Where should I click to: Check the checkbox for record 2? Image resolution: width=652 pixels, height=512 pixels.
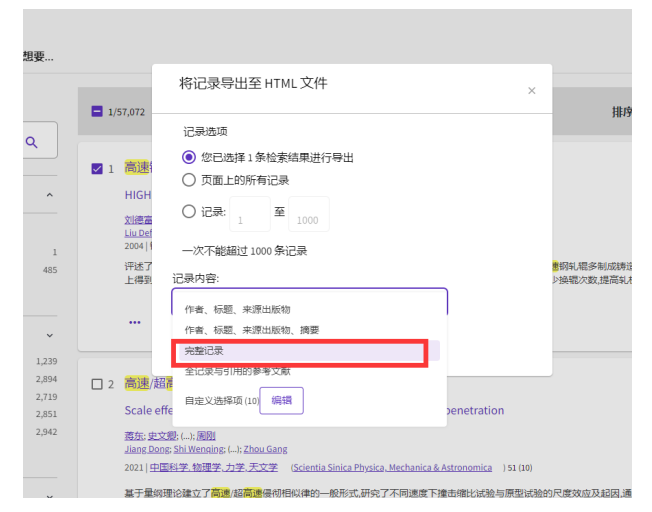97,384
